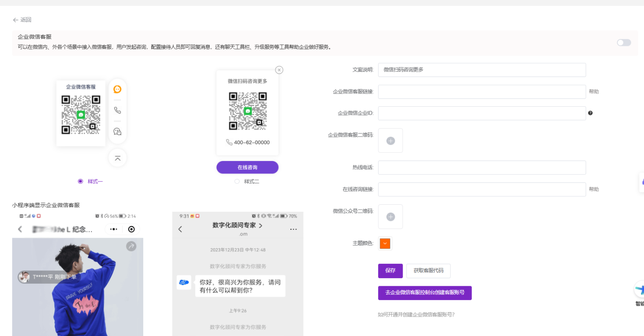Open the 主题颜色 color picker dropdown
This screenshot has width=644, height=336.
[385, 244]
